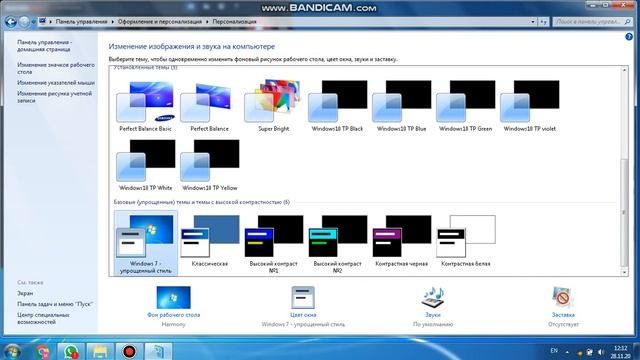
Task: Choose the Windows10 TP Black theme
Action: coord(337,106)
